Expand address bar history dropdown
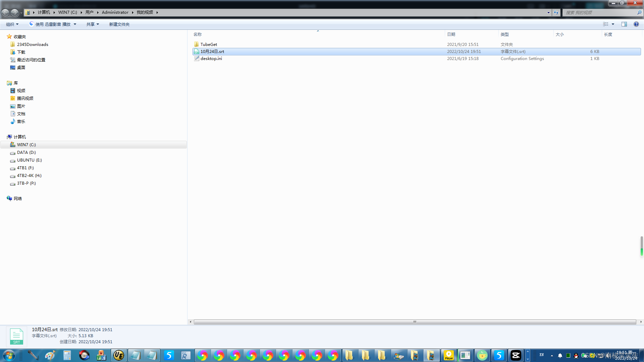644x362 pixels. (548, 12)
